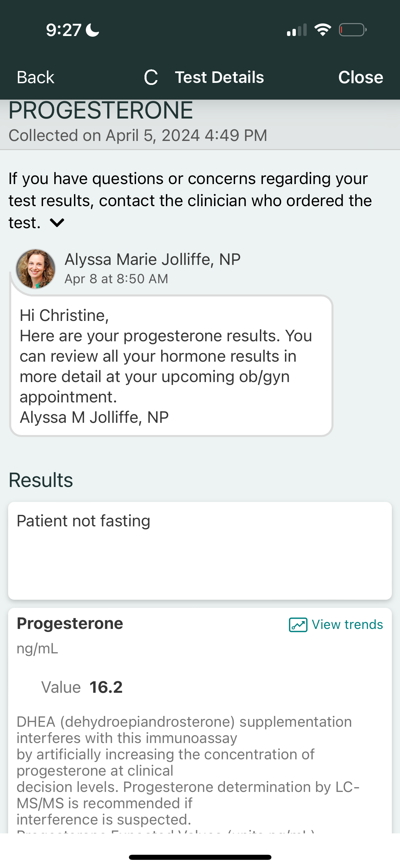Tap the Back button
Screen dimensions: 400x868
[36, 77]
